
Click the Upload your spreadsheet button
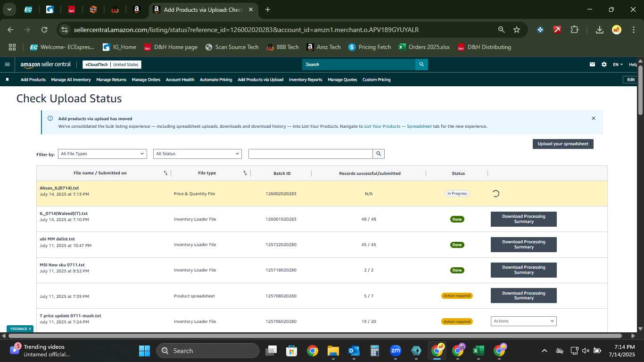point(563,144)
